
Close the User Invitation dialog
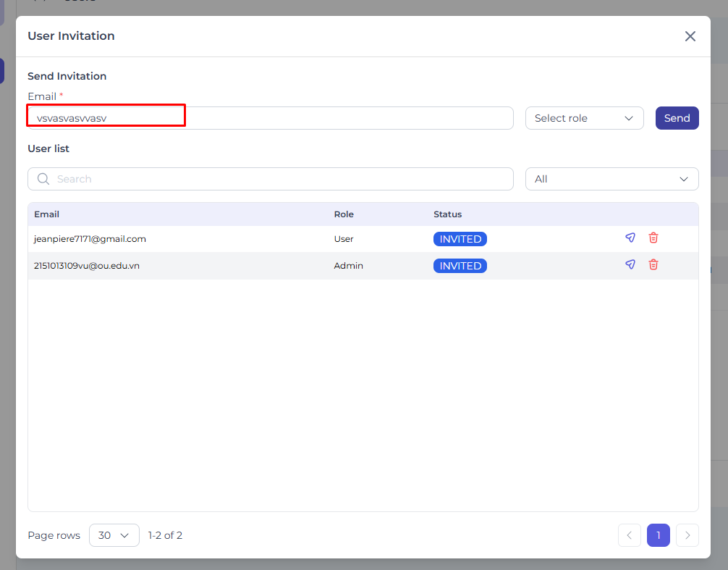pos(690,36)
